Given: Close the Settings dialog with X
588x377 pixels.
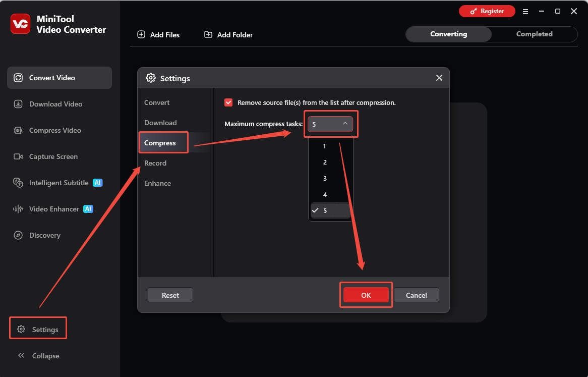Looking at the screenshot, I should tap(439, 78).
